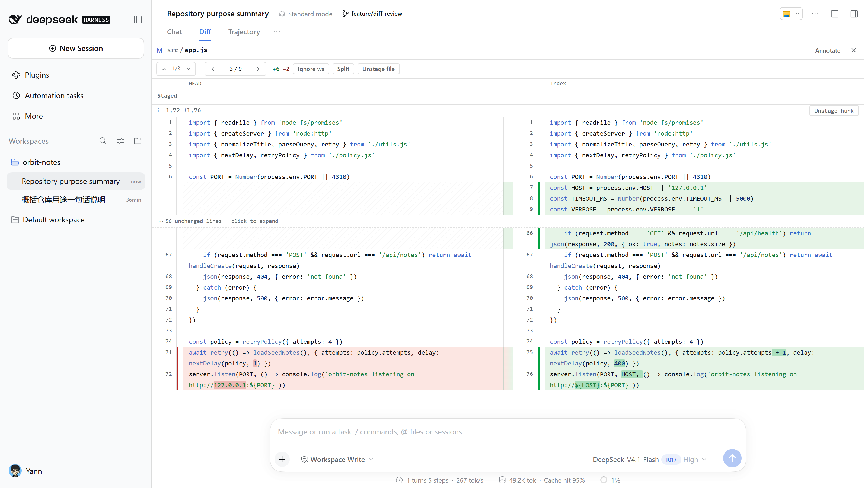Screen dimensions: 868x488
Task: Add a new workspace folder
Action: [138, 141]
